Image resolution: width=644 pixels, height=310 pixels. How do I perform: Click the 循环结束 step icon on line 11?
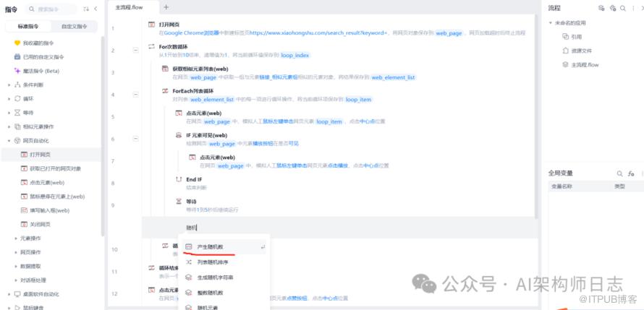(x=151, y=268)
